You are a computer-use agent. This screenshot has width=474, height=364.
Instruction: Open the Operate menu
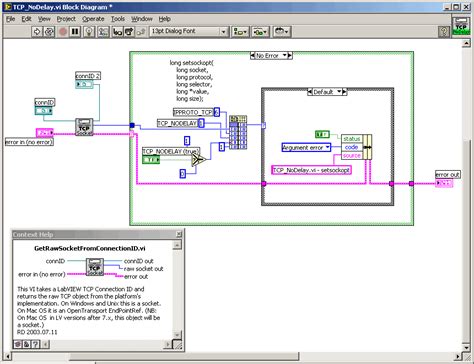pos(93,19)
